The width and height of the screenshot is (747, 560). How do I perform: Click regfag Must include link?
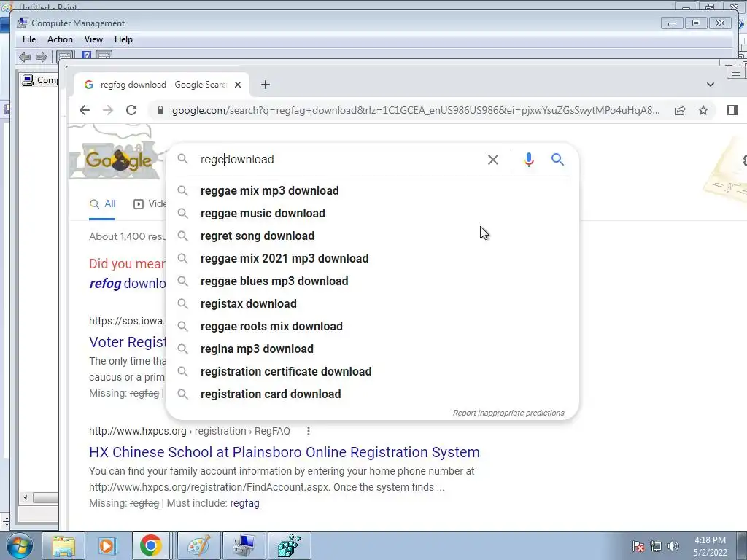point(245,503)
